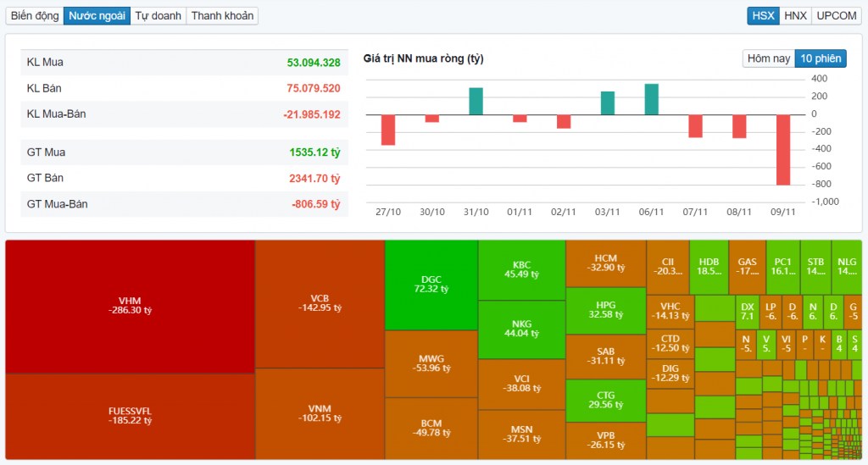
Task: Switch to the Biến động tab
Action: point(34,15)
